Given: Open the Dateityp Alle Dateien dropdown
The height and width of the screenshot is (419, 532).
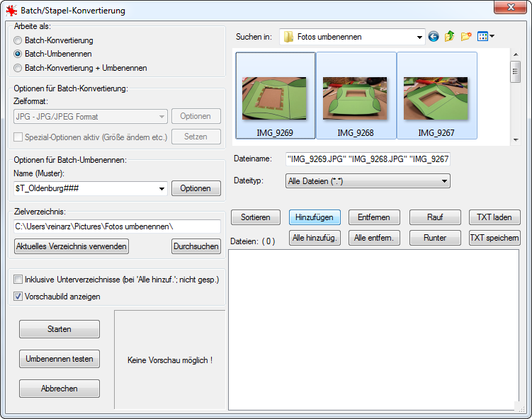Looking at the screenshot, I should click(x=368, y=181).
